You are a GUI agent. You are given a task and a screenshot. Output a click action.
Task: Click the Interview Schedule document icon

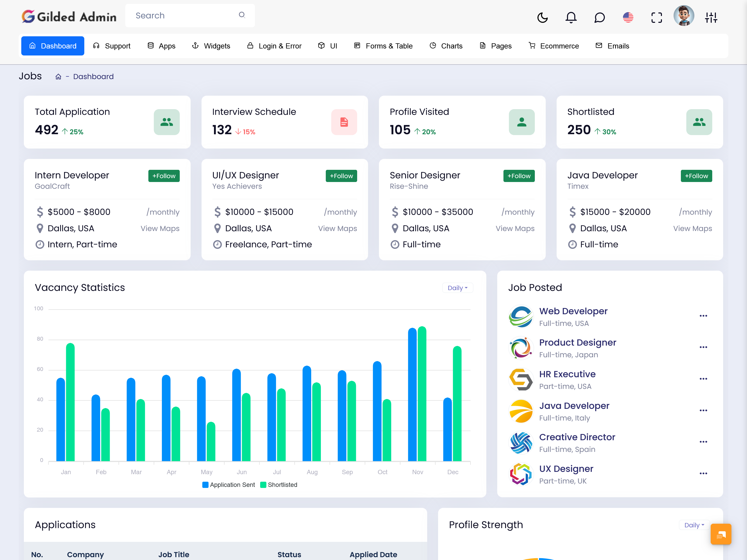[x=344, y=122]
